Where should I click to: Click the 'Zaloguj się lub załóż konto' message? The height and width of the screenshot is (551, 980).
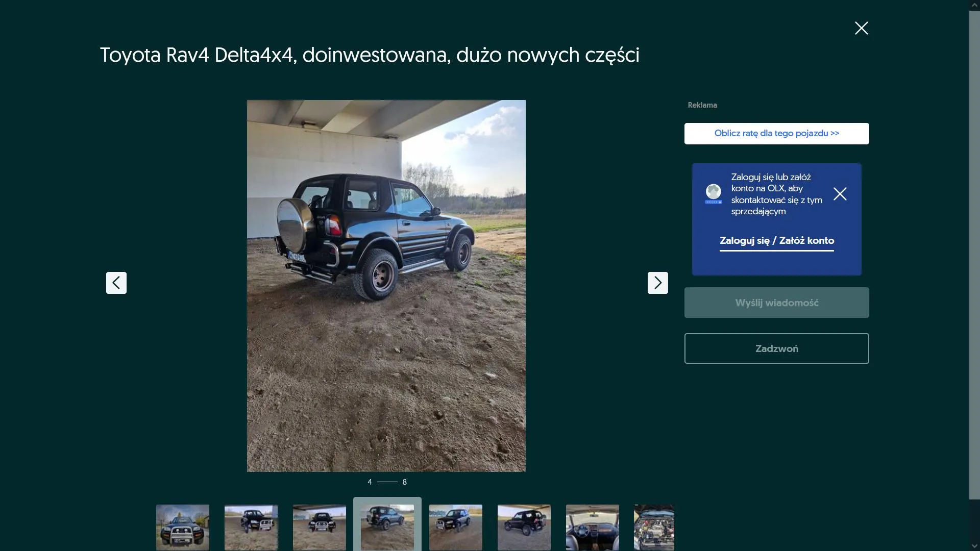(x=776, y=194)
